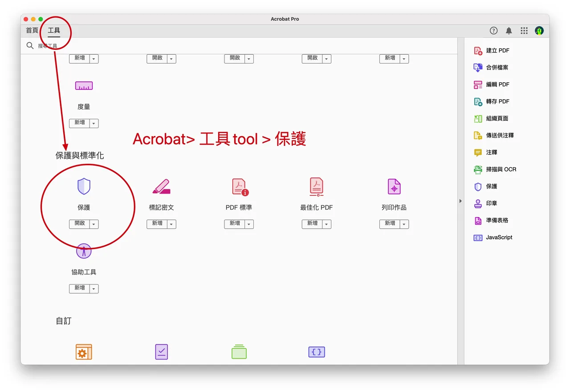Expand dropdown arrow beside 列印作品 新增

point(404,224)
